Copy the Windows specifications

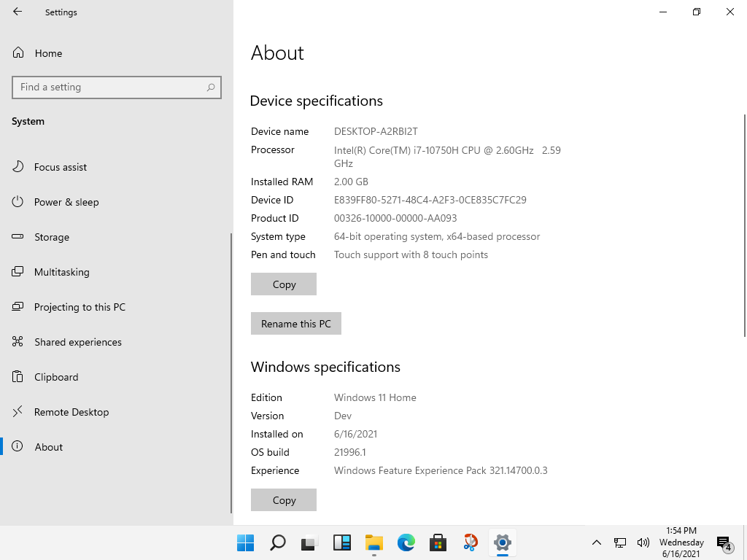(284, 500)
